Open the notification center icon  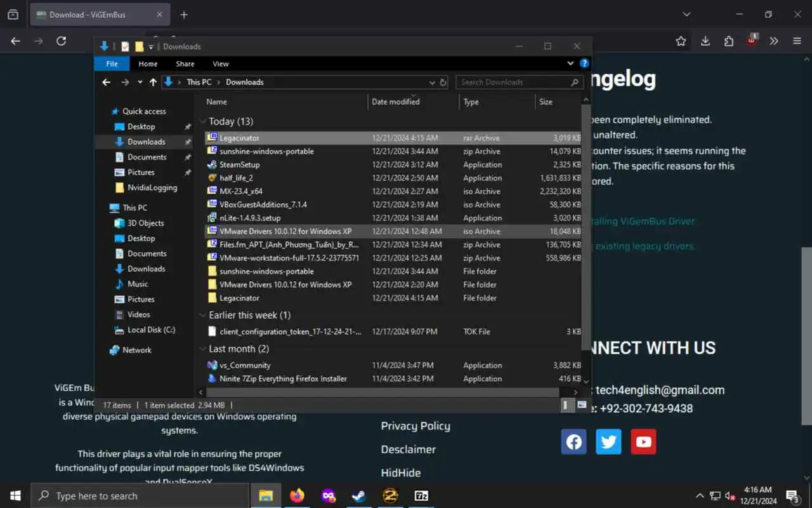click(x=792, y=496)
